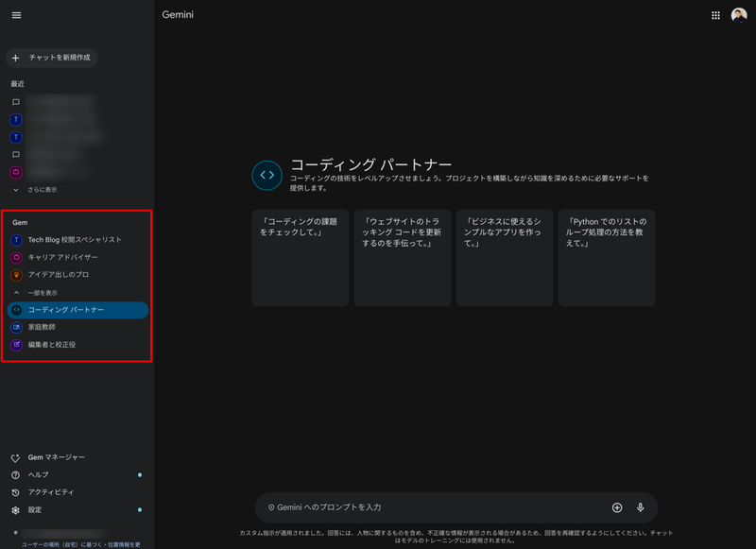
Task: Select キャリア アドバイザー Gem
Action: [x=77, y=257]
